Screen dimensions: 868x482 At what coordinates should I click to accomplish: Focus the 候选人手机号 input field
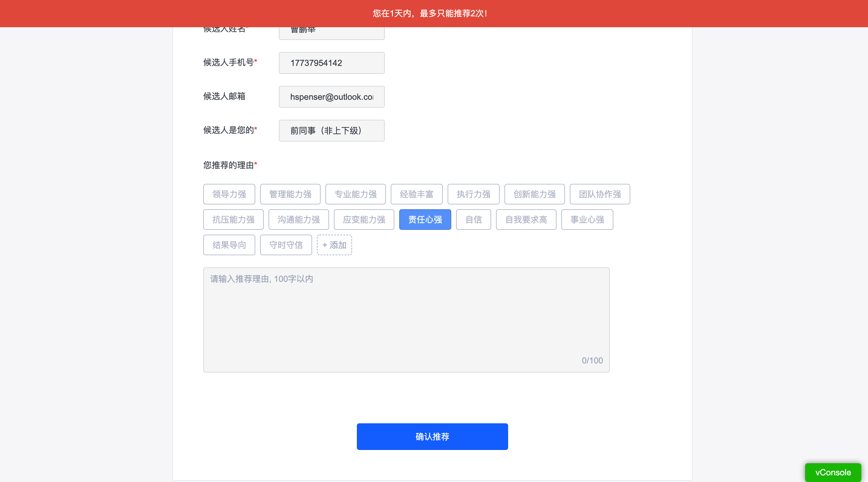pos(331,63)
